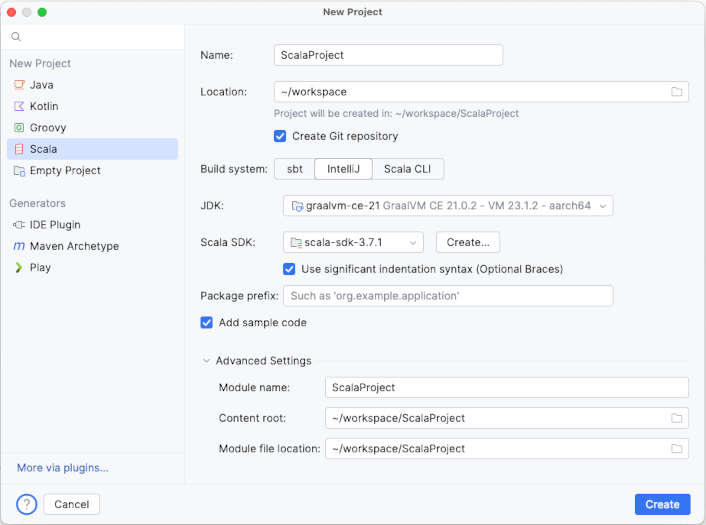The width and height of the screenshot is (706, 525).
Task: Click the sidebar search field
Action: point(92,36)
